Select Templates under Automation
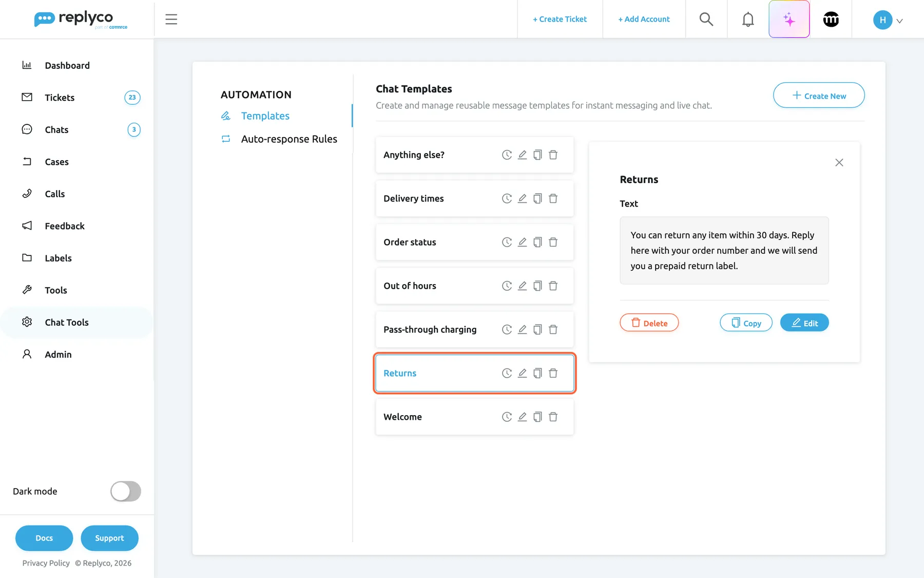The height and width of the screenshot is (578, 924). pos(265,116)
